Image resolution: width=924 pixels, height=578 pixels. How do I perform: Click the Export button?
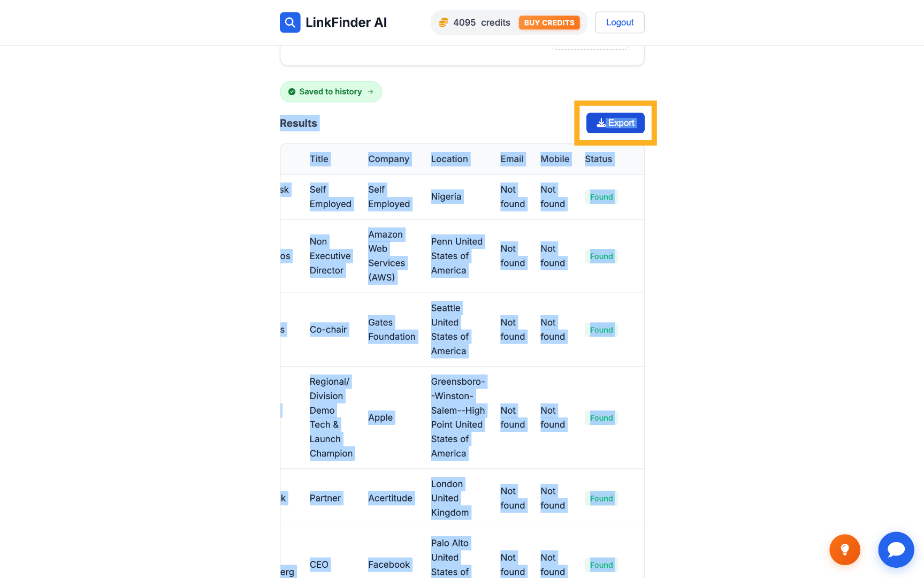point(615,123)
